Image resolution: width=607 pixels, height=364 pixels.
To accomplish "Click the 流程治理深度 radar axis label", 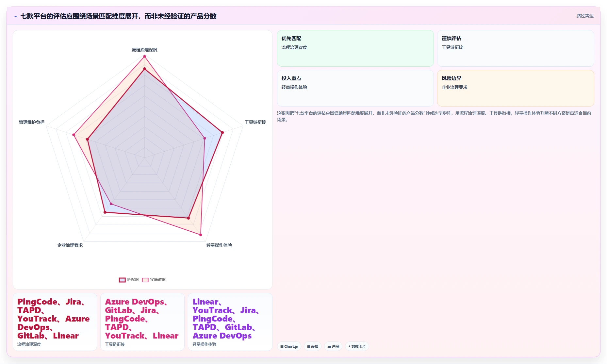I will (x=144, y=50).
